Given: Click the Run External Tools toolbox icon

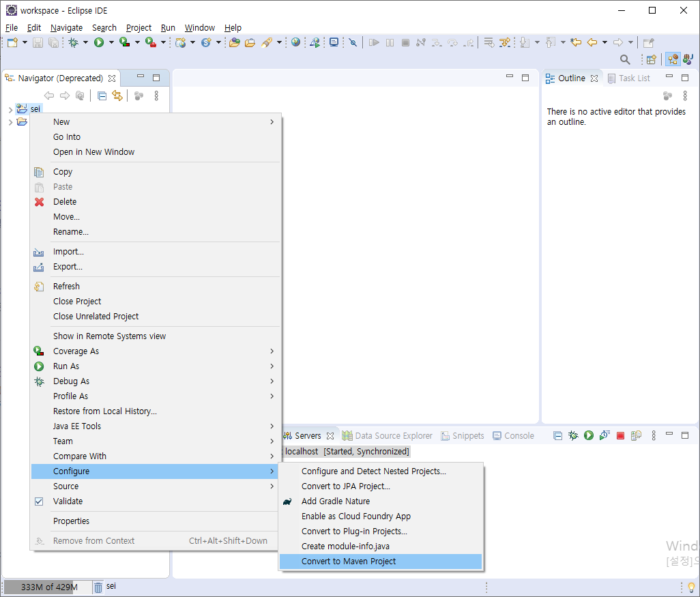Looking at the screenshot, I should [x=151, y=42].
